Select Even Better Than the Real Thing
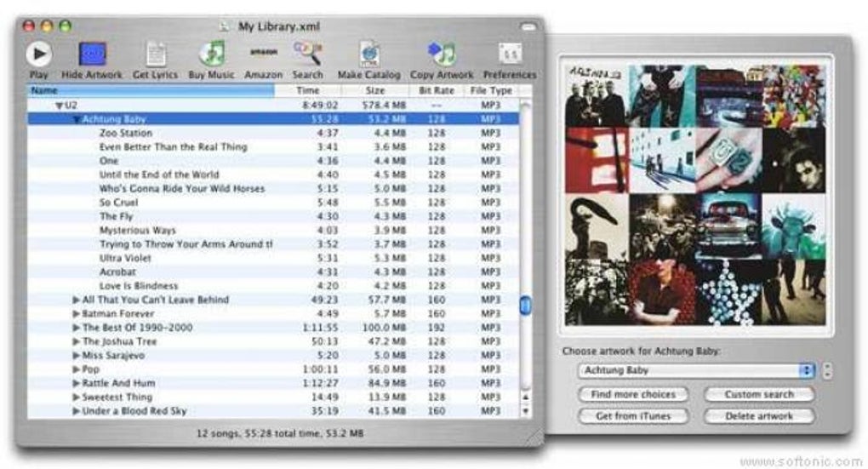 click(273, 146)
